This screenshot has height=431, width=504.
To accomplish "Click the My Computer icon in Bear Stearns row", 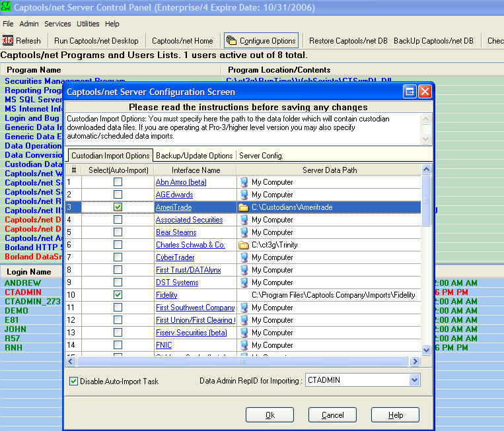I will (x=244, y=232).
